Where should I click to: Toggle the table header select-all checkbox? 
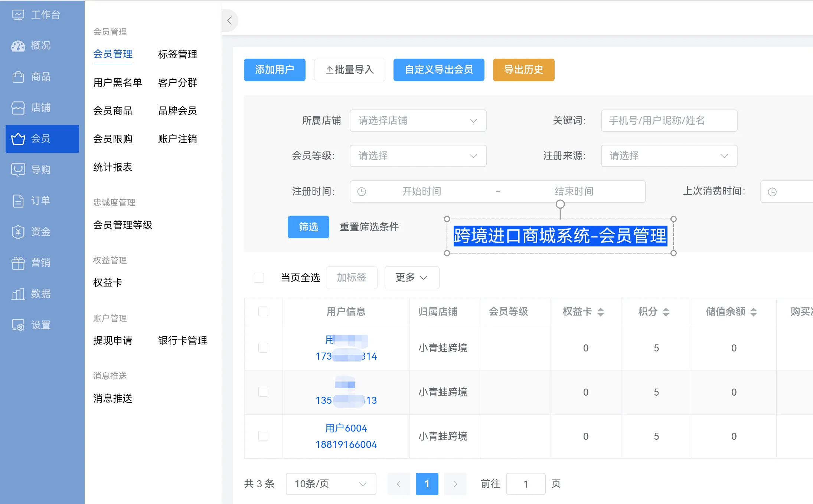tap(263, 311)
